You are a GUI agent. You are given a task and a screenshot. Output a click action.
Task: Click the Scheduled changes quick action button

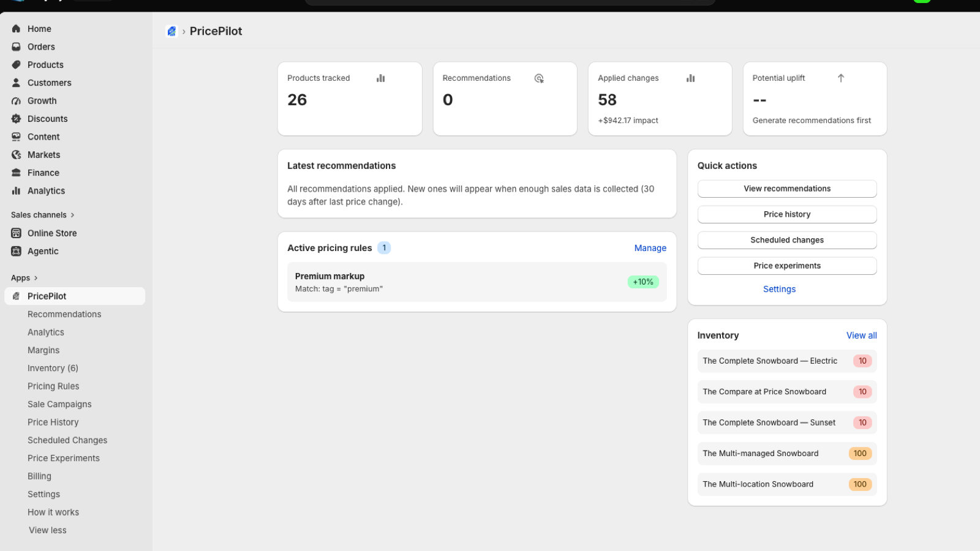point(787,240)
